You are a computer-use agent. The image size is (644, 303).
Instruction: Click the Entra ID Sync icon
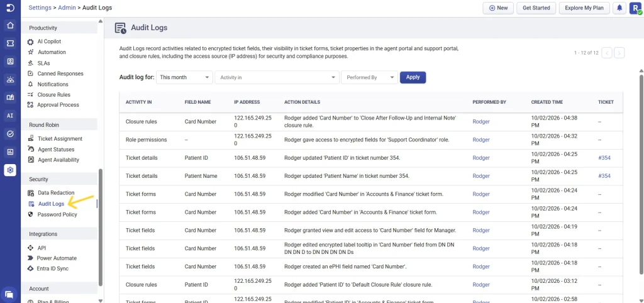[30, 268]
